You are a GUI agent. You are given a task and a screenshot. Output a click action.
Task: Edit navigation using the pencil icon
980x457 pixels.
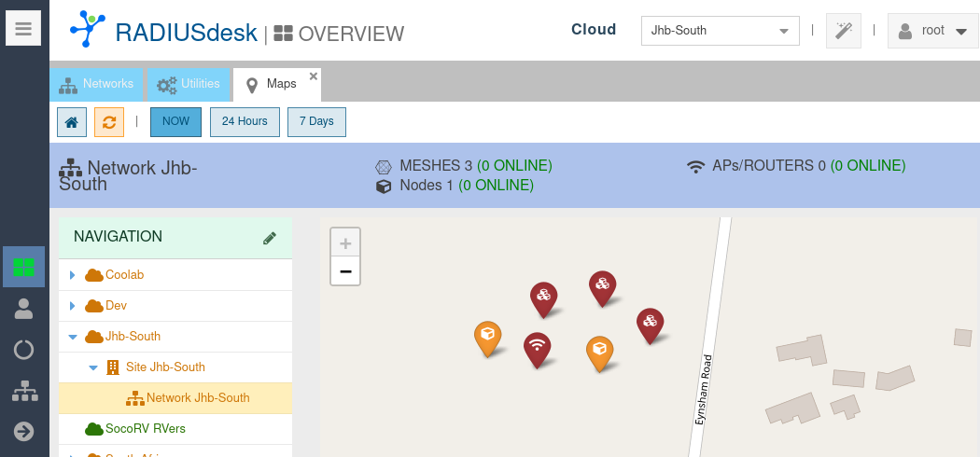270,238
